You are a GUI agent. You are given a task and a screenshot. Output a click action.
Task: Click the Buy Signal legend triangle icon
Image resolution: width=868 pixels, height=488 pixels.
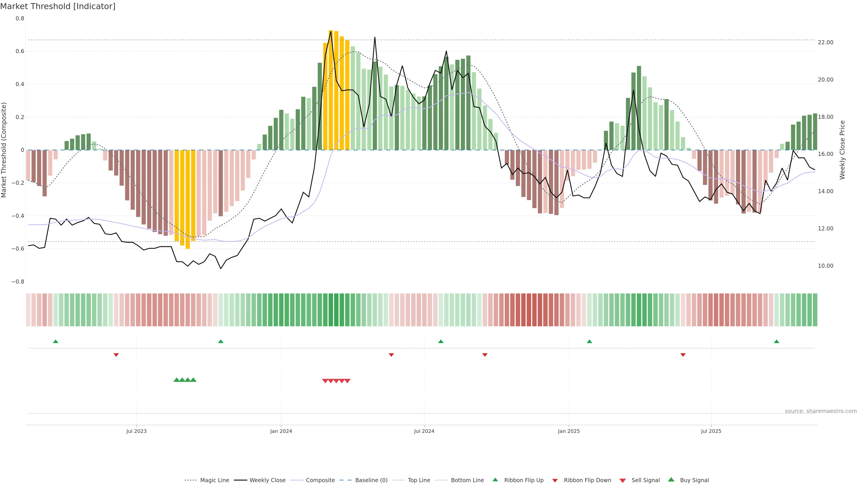(x=671, y=480)
